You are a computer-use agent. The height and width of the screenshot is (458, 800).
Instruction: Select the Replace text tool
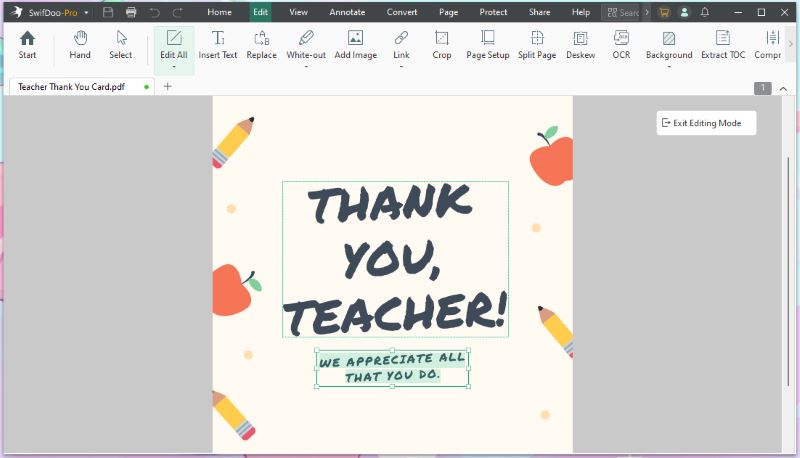262,44
